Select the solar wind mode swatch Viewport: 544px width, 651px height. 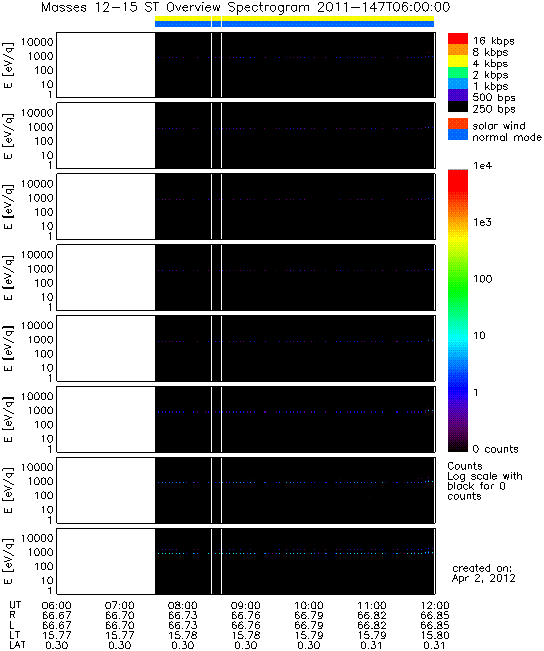pyautogui.click(x=458, y=124)
